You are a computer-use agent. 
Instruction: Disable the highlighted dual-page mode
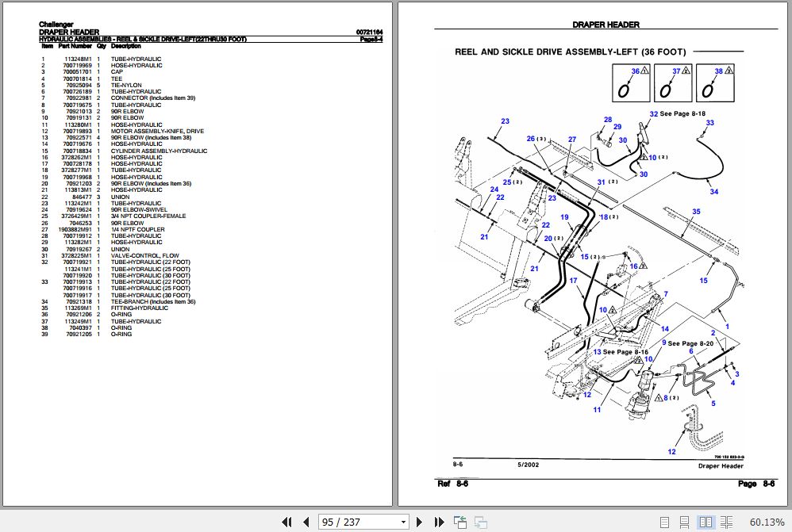706,522
